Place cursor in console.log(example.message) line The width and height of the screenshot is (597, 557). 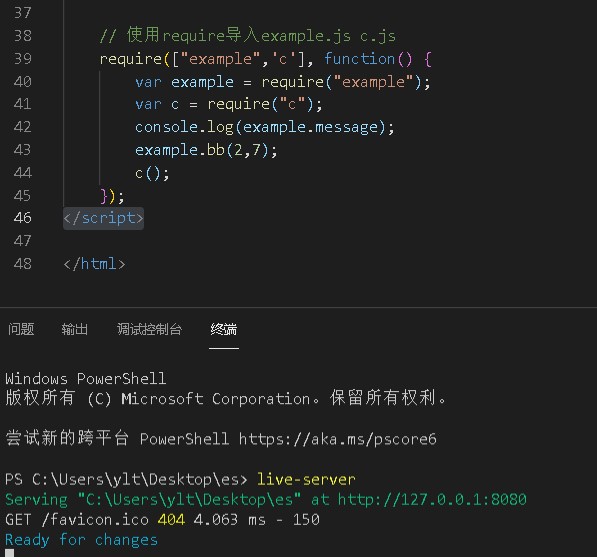(x=265, y=127)
